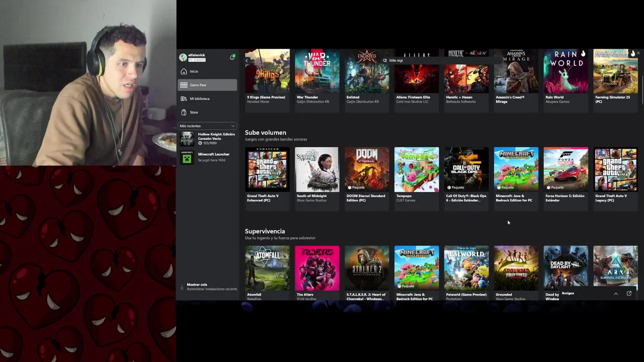Screen dimensions: 644x362
Task: Click the Minecraft Launcher creeper icon
Action: pyautogui.click(x=187, y=157)
